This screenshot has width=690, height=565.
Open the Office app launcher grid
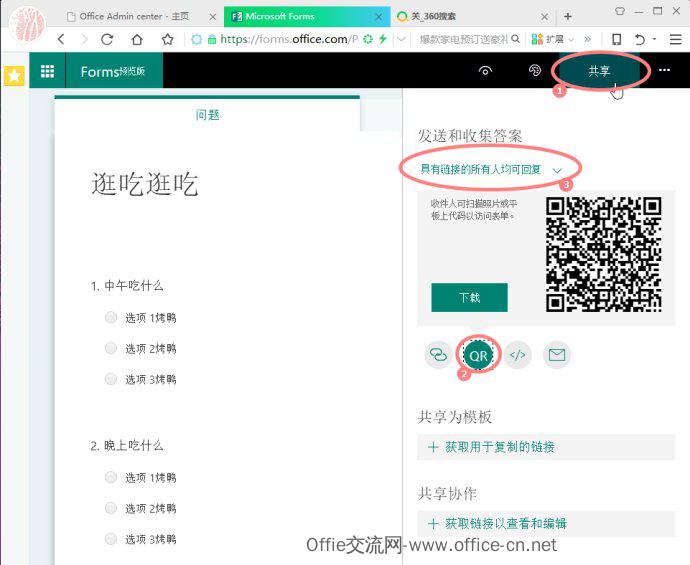pyautogui.click(x=48, y=71)
